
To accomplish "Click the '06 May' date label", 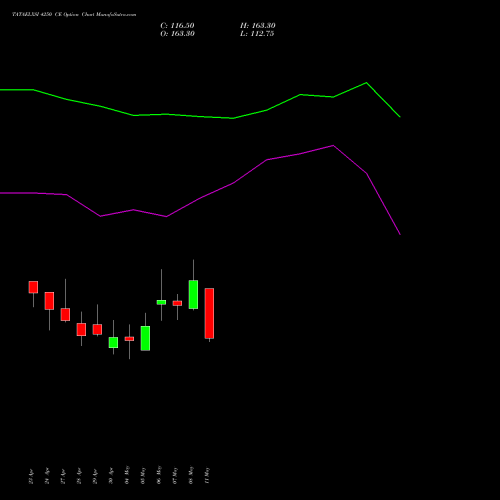I will coord(159,475).
